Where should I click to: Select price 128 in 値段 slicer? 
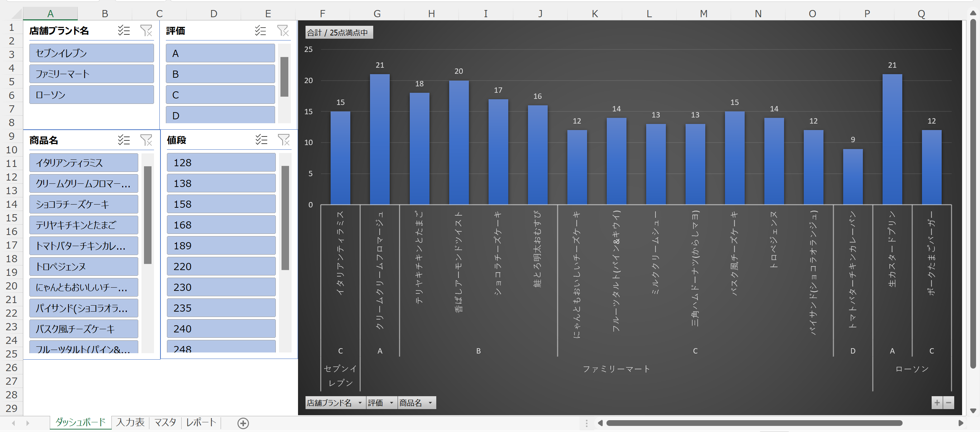pyautogui.click(x=221, y=162)
